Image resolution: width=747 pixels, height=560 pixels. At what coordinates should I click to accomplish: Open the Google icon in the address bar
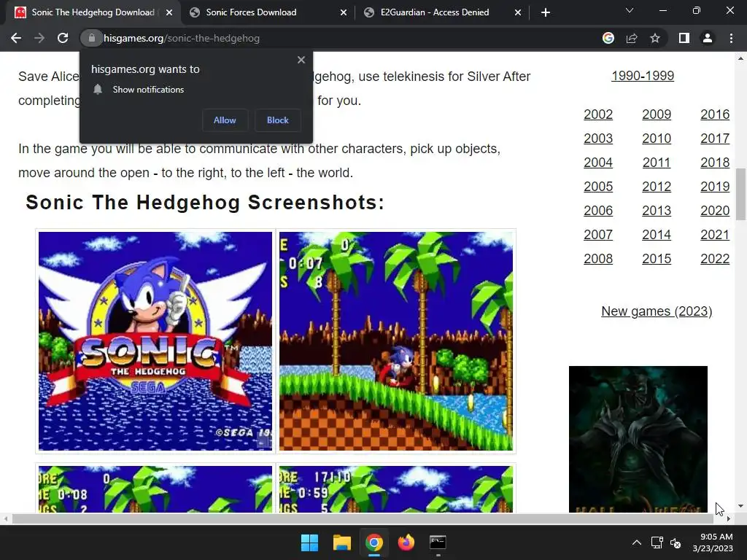point(608,38)
